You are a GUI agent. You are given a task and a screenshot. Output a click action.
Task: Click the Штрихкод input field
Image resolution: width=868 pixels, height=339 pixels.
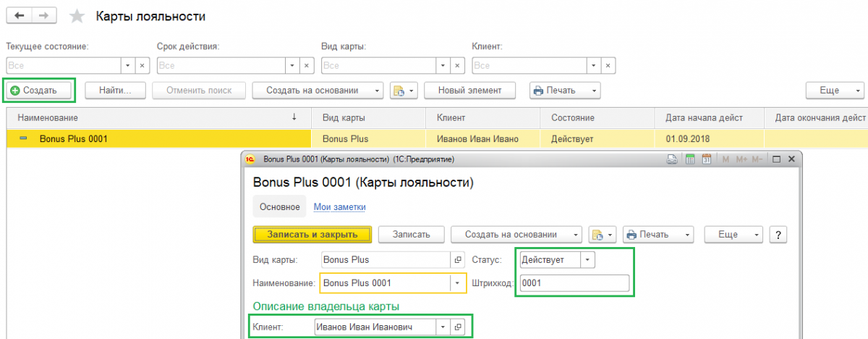click(574, 283)
